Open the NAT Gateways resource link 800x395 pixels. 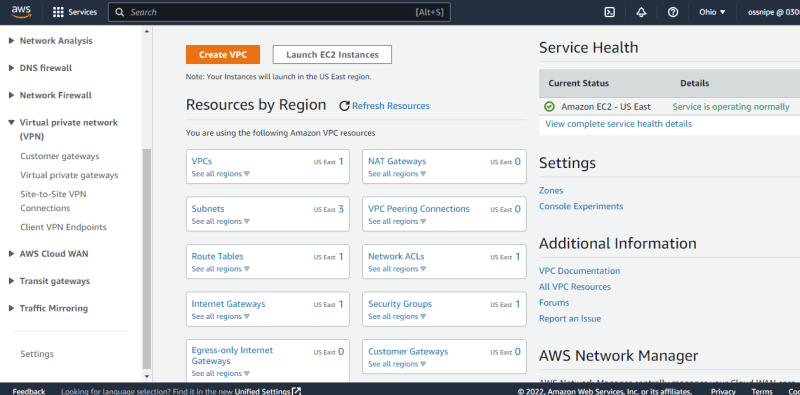pyautogui.click(x=397, y=161)
